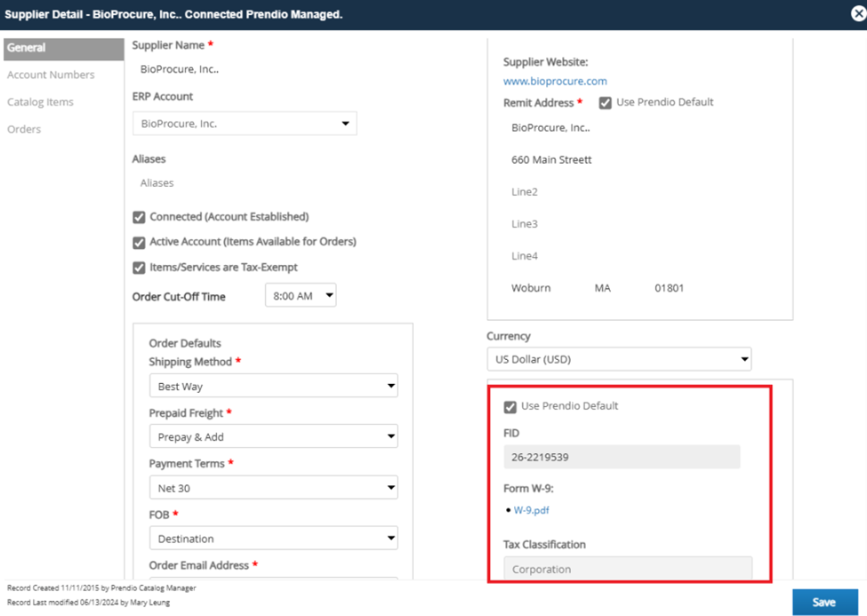Screen dimensions: 867x616
Task: Open the W-9.pdf link
Action: click(532, 510)
